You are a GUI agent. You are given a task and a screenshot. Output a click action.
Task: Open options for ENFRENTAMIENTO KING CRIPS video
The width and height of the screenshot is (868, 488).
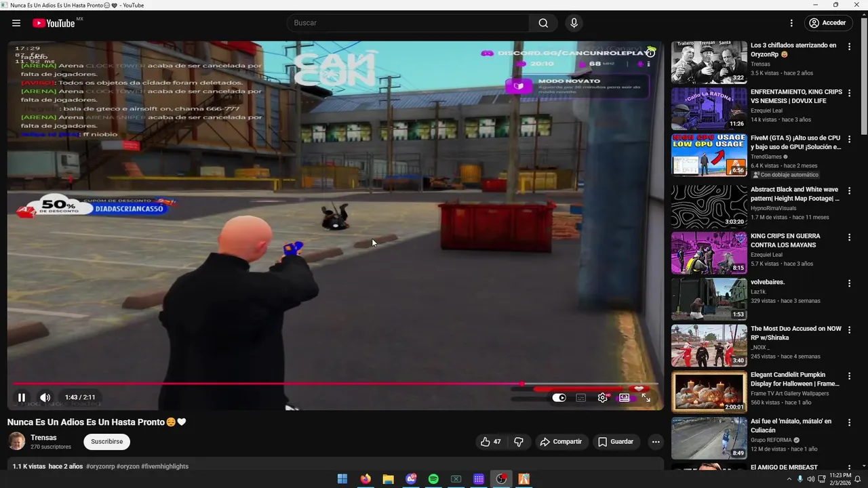[x=849, y=94]
